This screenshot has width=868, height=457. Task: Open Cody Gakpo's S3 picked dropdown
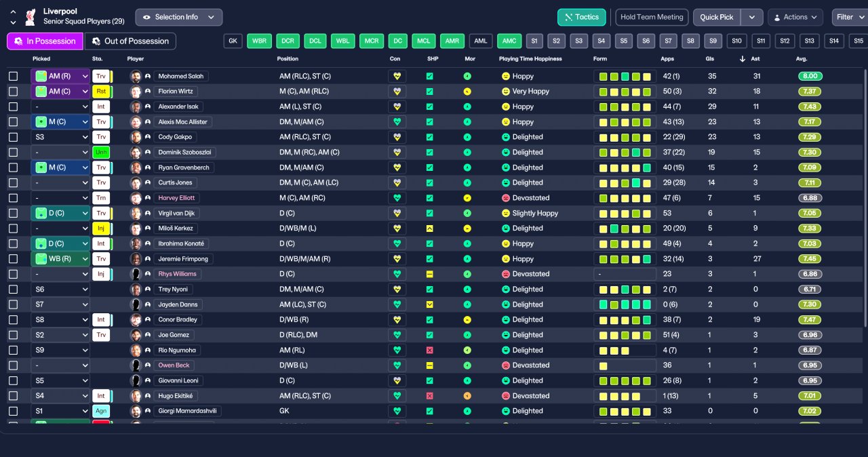coord(60,137)
